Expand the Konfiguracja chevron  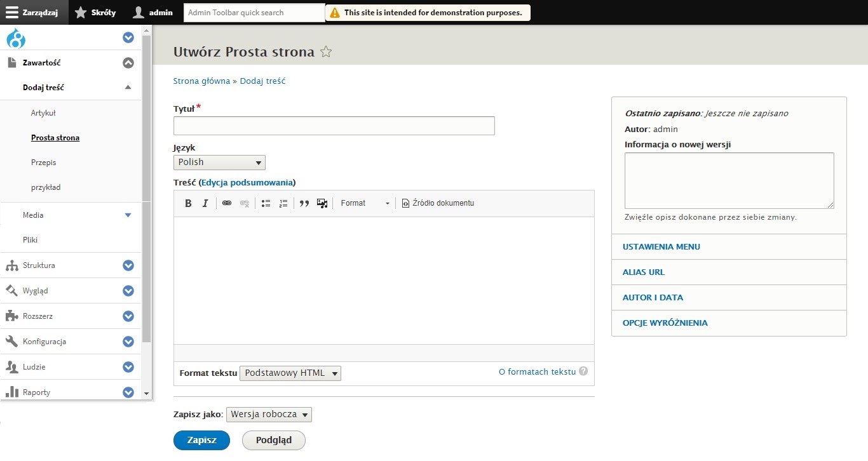pos(128,342)
